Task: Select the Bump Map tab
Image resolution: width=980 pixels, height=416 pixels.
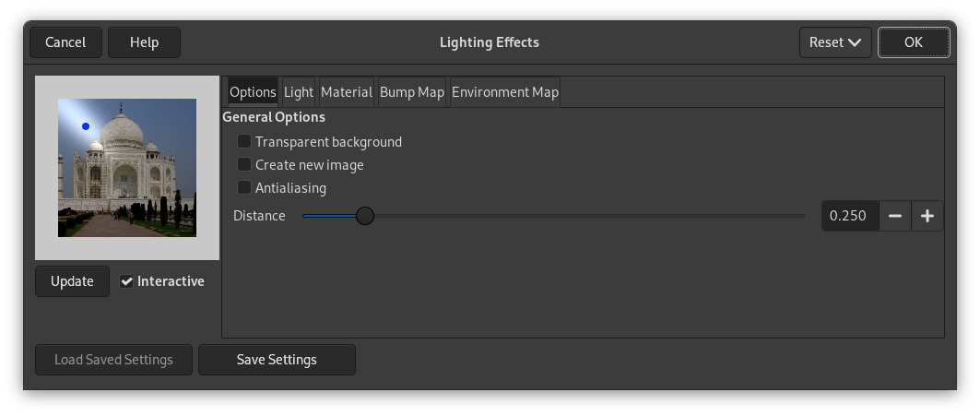Action: click(412, 92)
